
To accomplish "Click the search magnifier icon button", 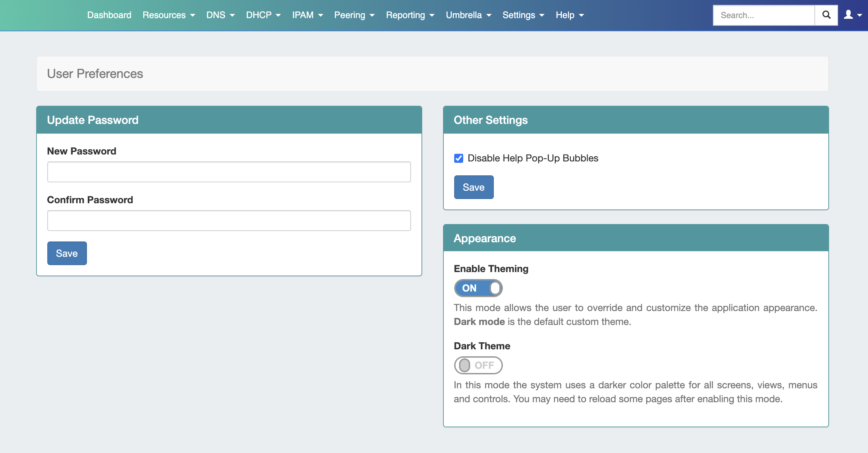I will (x=826, y=15).
